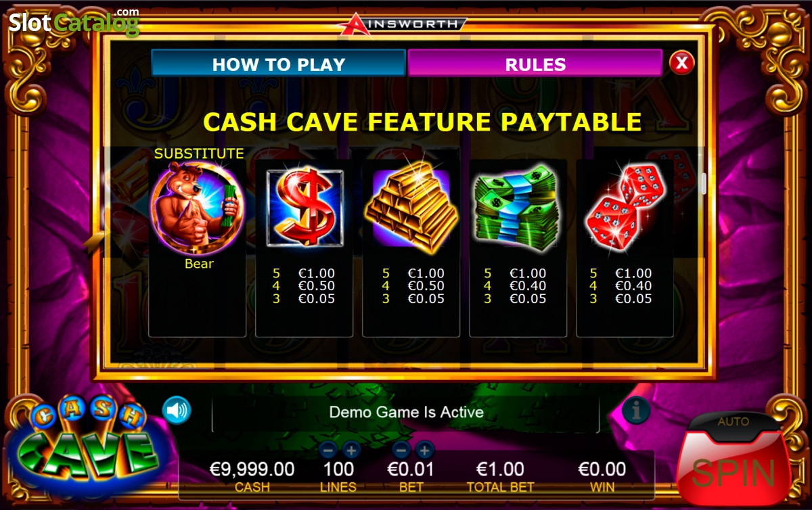Open the SlotCatalog.com logo link
This screenshot has width=812, height=510.
[x=74, y=22]
